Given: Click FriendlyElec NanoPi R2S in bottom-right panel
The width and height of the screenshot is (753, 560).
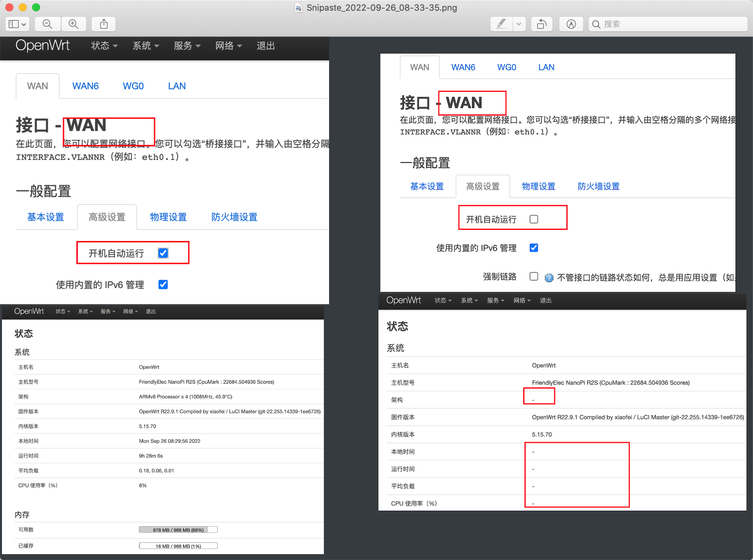Looking at the screenshot, I should click(611, 382).
